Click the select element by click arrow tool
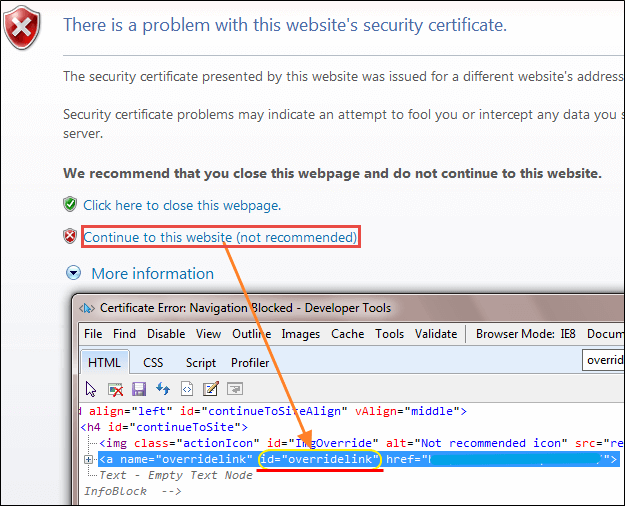This screenshot has width=625, height=506. click(92, 388)
